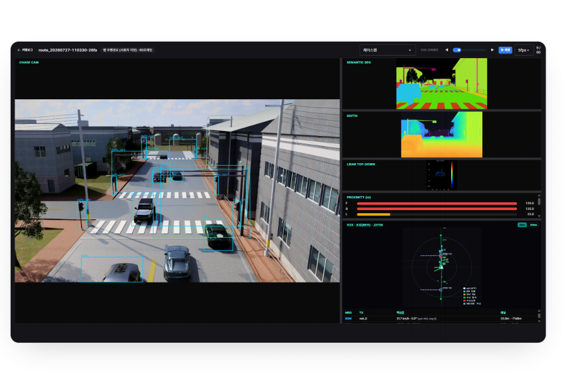Step to the previous frame

point(447,50)
